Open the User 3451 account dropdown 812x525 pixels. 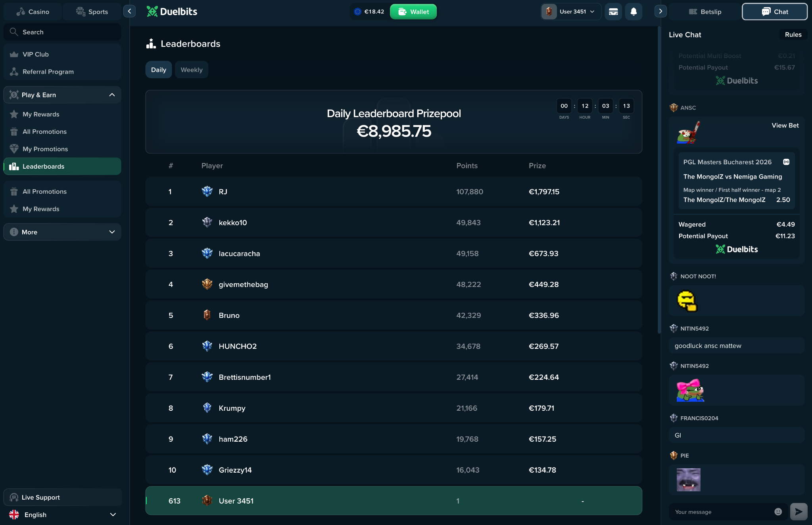point(571,12)
